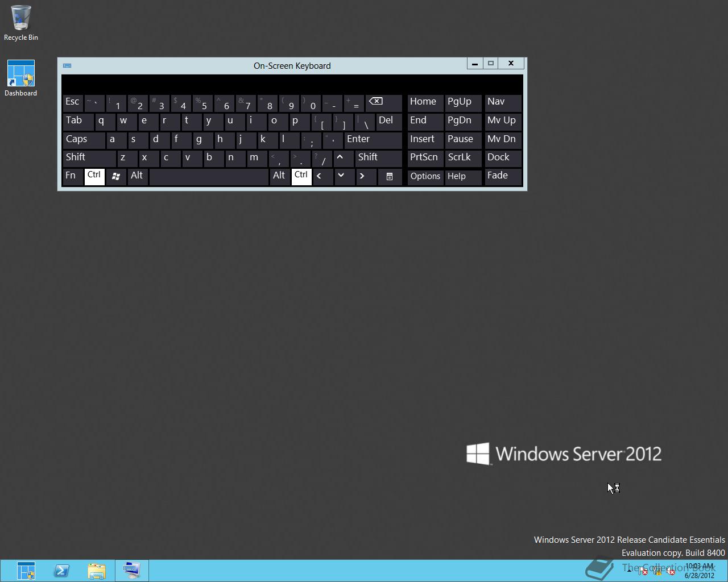The height and width of the screenshot is (582, 728).
Task: Tap the equals plus key
Action: point(354,103)
